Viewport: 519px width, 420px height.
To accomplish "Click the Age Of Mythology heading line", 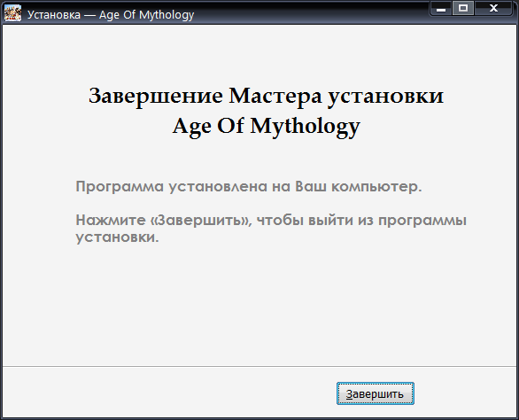I will (266, 126).
